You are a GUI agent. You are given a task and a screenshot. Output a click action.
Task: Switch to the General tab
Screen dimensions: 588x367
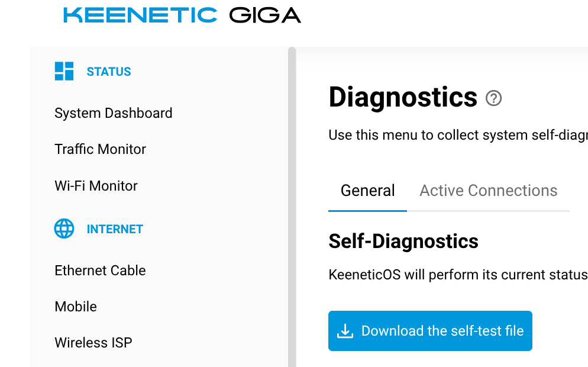367,191
